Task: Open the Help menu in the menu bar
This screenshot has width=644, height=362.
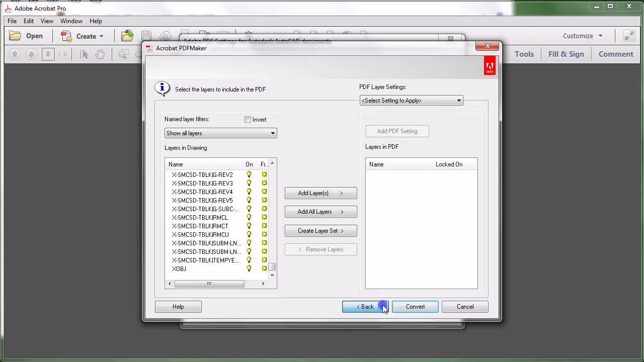Action: pos(96,21)
